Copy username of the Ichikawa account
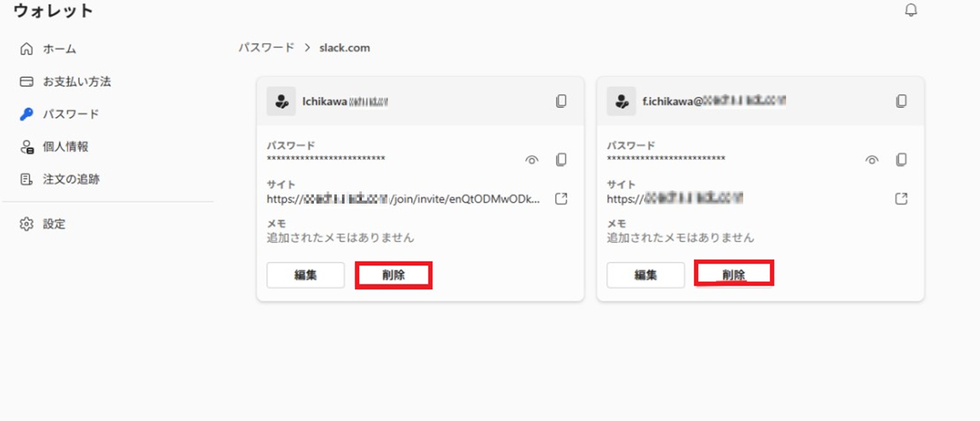The width and height of the screenshot is (980, 421). tap(561, 101)
